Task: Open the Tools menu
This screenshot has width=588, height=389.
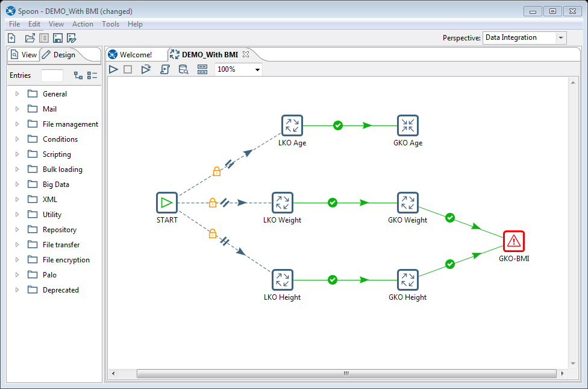Action: click(x=111, y=24)
